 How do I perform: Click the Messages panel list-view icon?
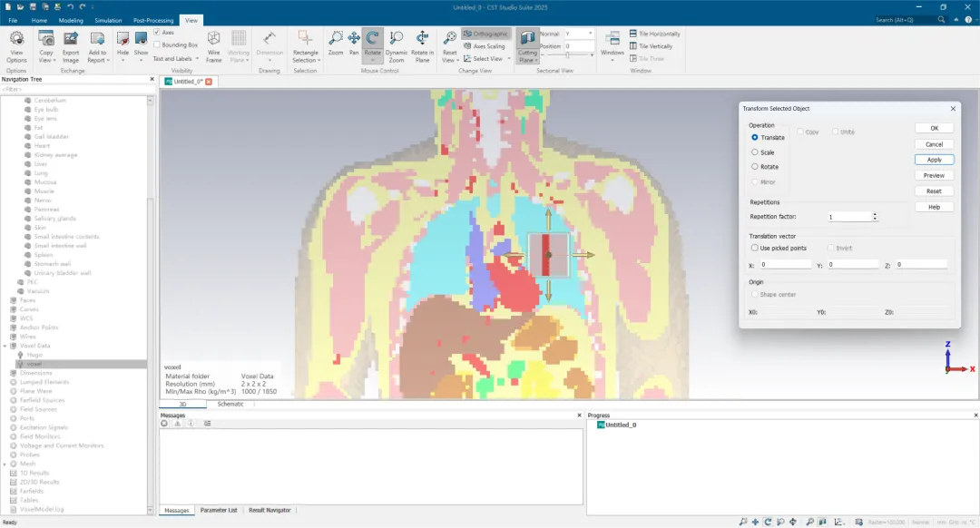point(208,423)
